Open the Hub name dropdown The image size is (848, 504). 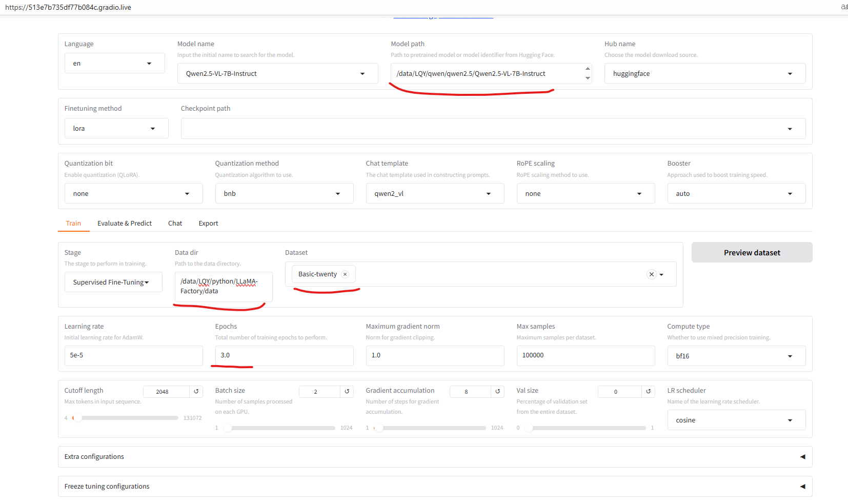pos(705,73)
